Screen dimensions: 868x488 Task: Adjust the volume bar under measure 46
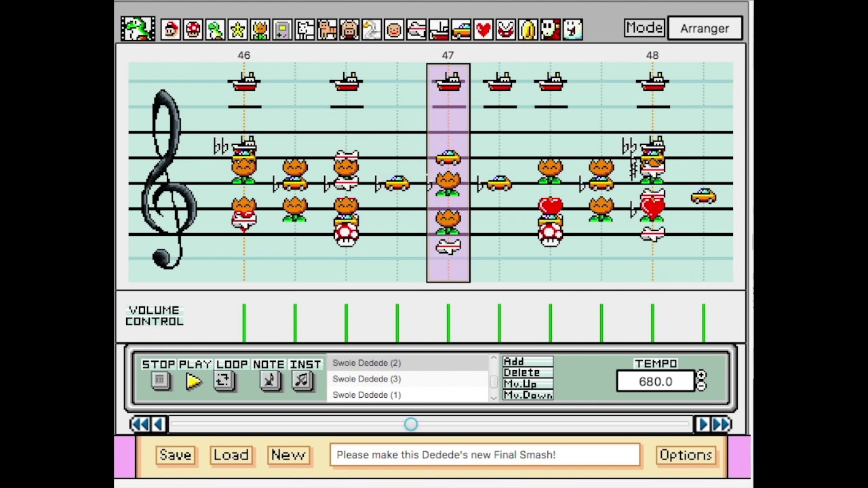click(244, 323)
